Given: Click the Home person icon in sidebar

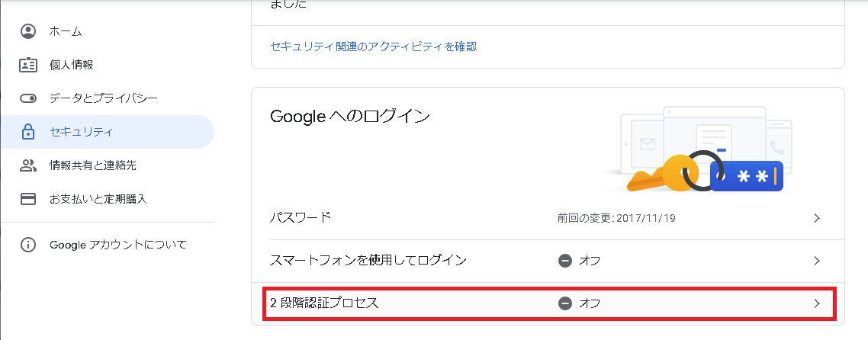Looking at the screenshot, I should point(27,31).
